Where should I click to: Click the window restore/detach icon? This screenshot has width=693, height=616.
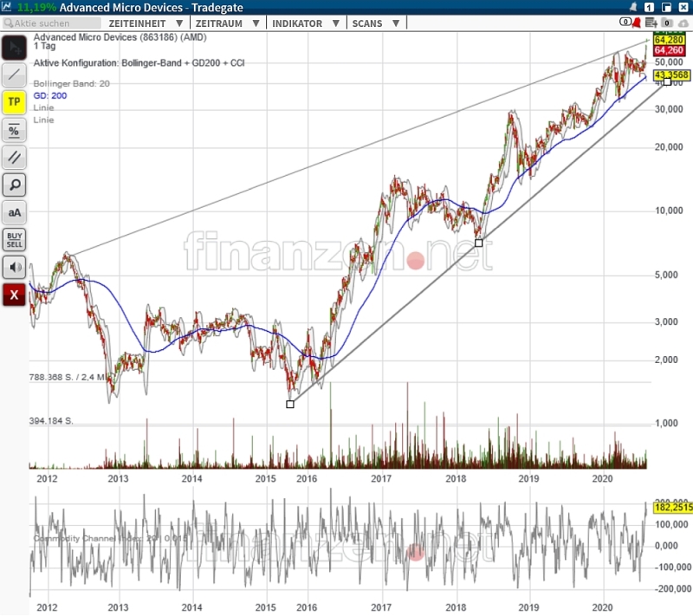pos(666,7)
